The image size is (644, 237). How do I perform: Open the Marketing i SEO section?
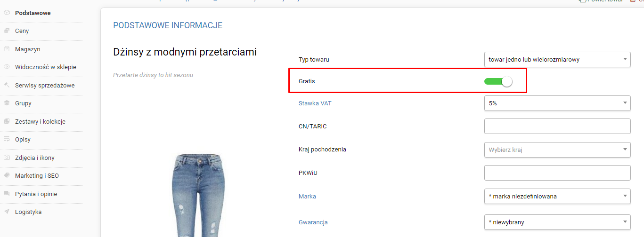point(37,176)
